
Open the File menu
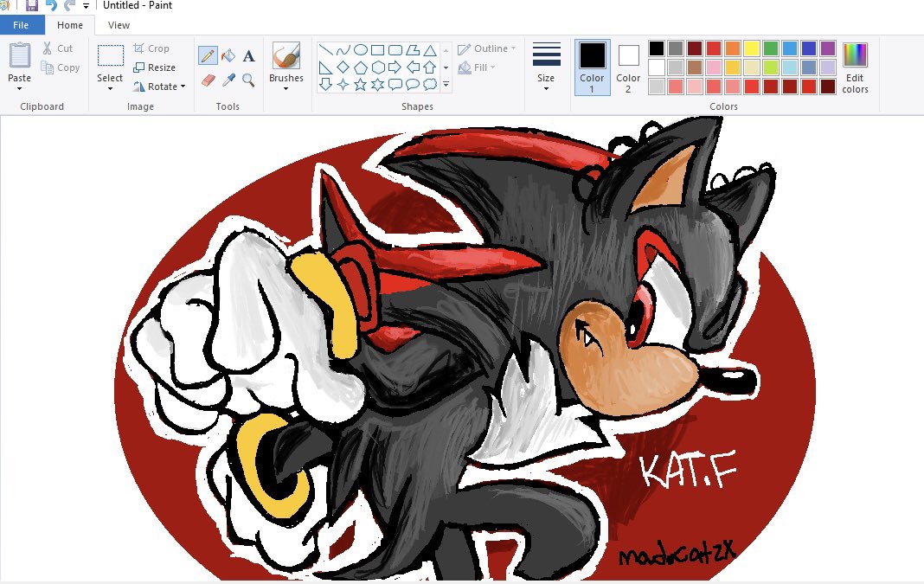coord(21,25)
